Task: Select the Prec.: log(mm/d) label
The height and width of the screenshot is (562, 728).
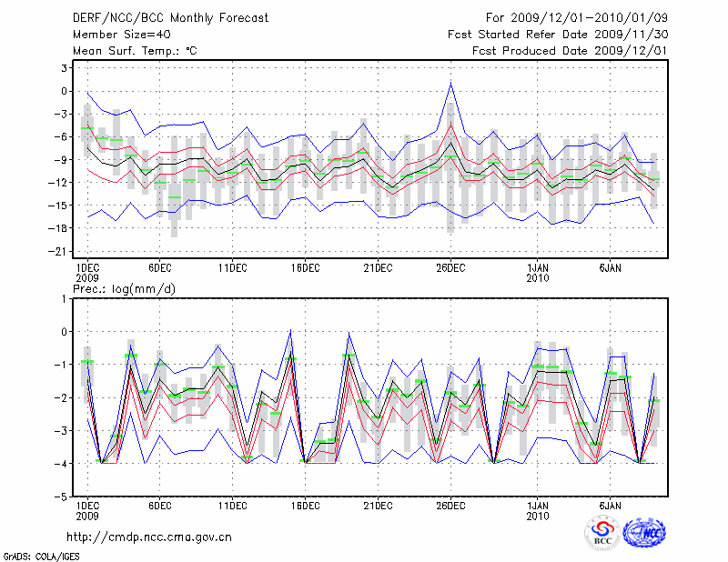Action: click(124, 288)
